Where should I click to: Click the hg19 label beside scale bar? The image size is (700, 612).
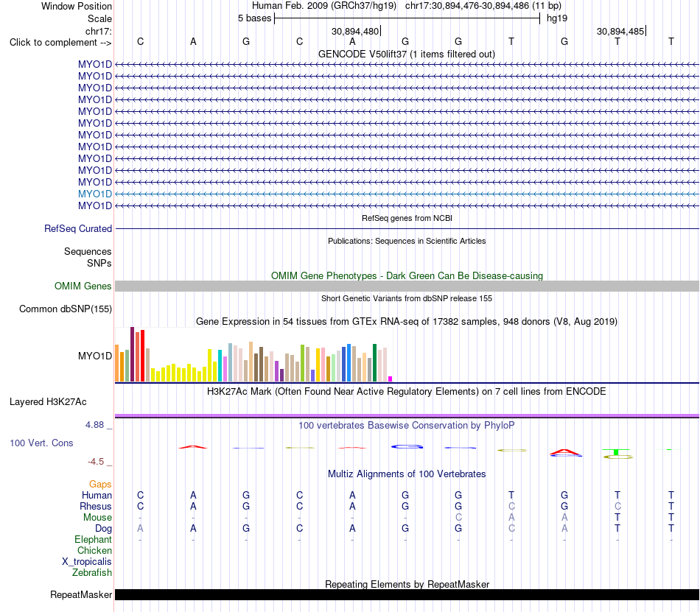click(x=557, y=18)
